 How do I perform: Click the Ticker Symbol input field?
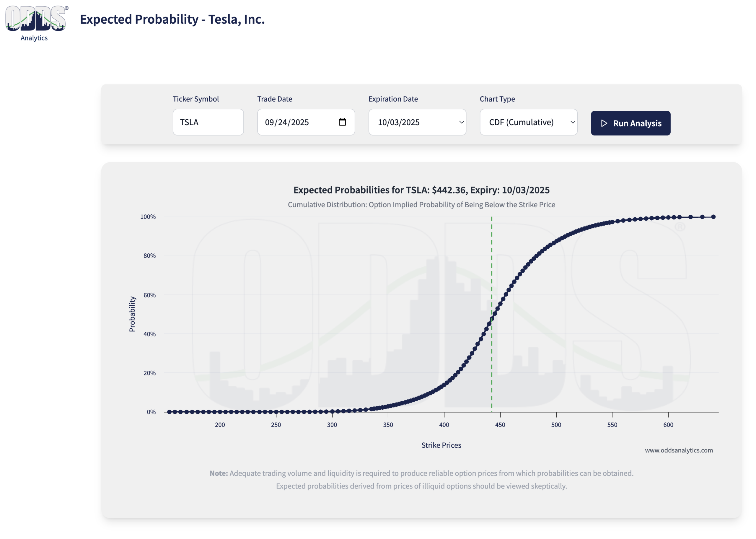coord(208,122)
